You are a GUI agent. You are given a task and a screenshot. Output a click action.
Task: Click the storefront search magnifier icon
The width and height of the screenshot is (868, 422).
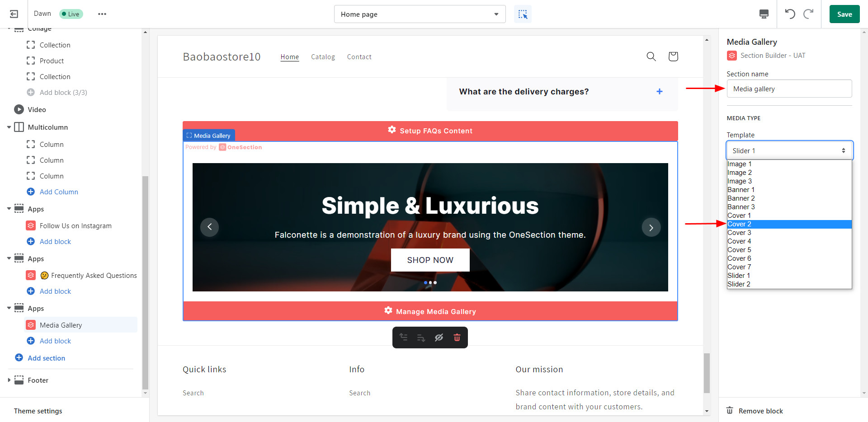click(x=651, y=56)
